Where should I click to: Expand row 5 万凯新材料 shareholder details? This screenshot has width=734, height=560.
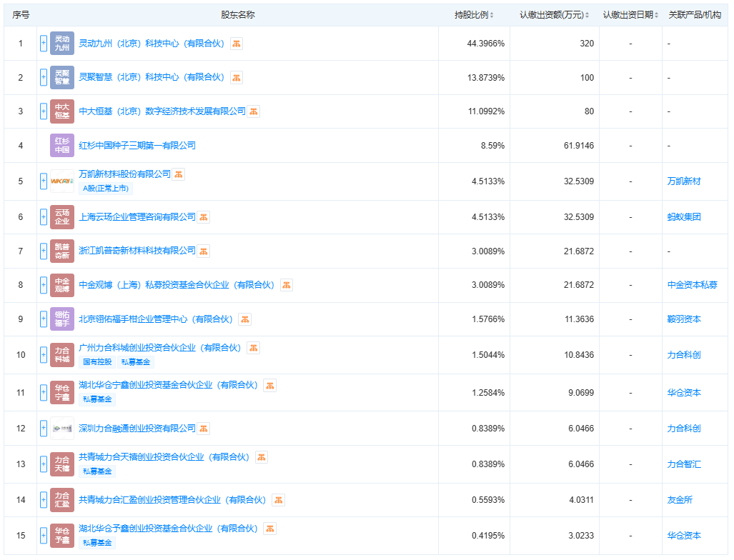(x=44, y=181)
